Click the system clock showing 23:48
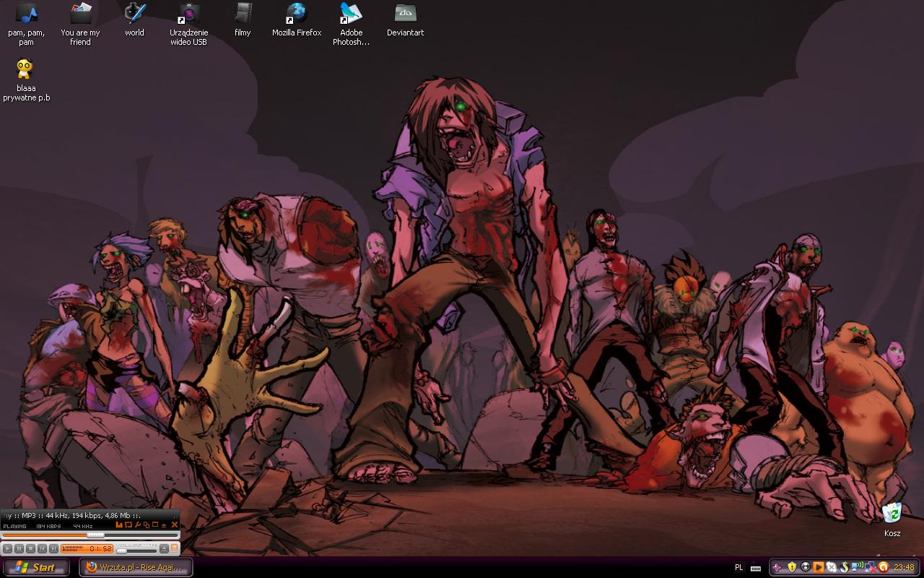The height and width of the screenshot is (578, 924). pyautogui.click(x=904, y=567)
